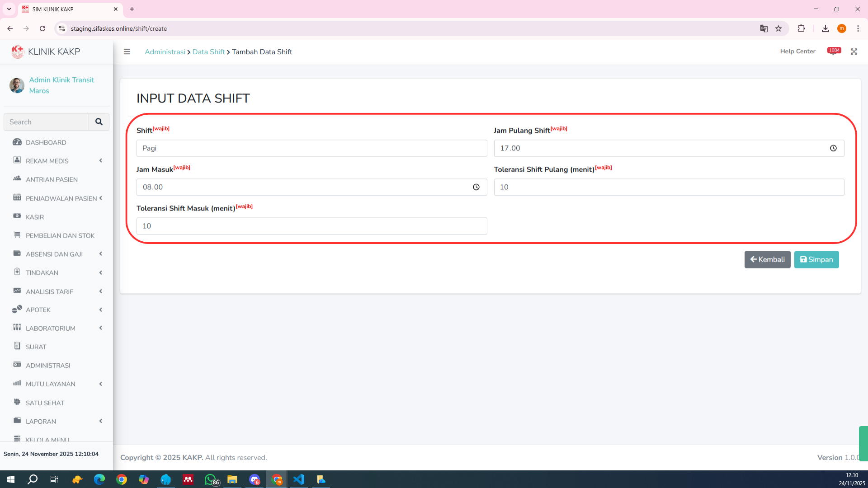Screen dimensions: 868x488
Task: Open Kasir menu in sidebar
Action: (35, 217)
